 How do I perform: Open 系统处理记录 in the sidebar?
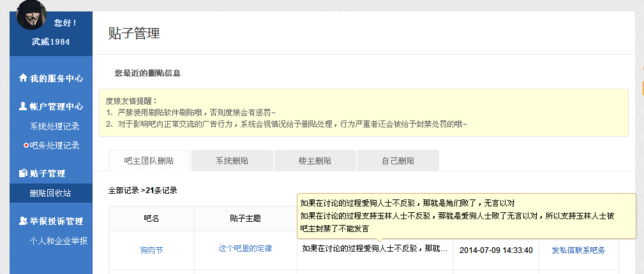[55, 126]
